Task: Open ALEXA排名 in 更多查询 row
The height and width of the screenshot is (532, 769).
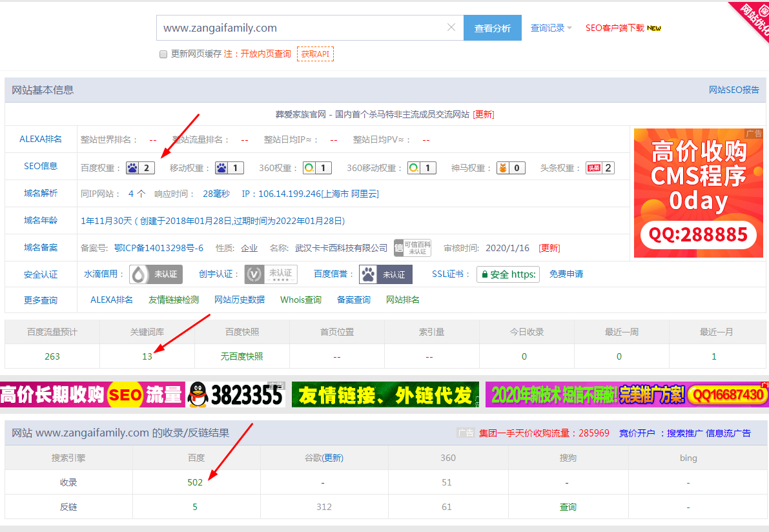Action: click(111, 300)
